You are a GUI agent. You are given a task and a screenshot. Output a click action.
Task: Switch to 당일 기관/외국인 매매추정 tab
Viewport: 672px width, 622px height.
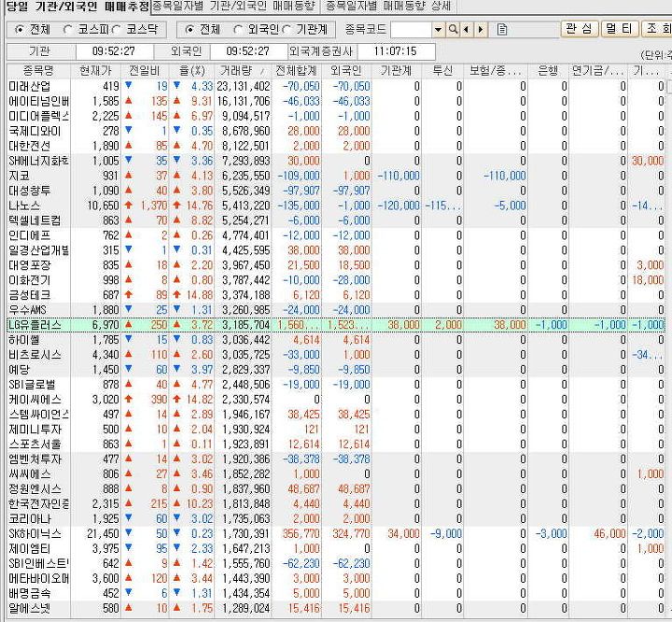(77, 7)
